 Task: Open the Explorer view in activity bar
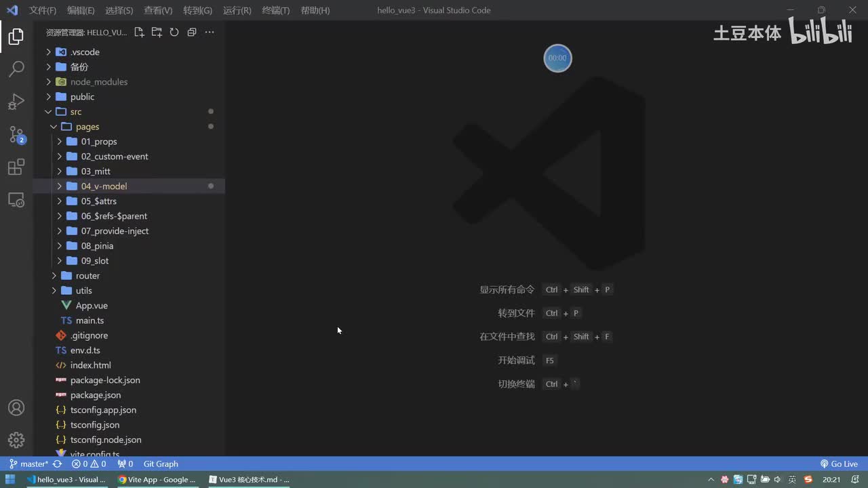tap(16, 37)
